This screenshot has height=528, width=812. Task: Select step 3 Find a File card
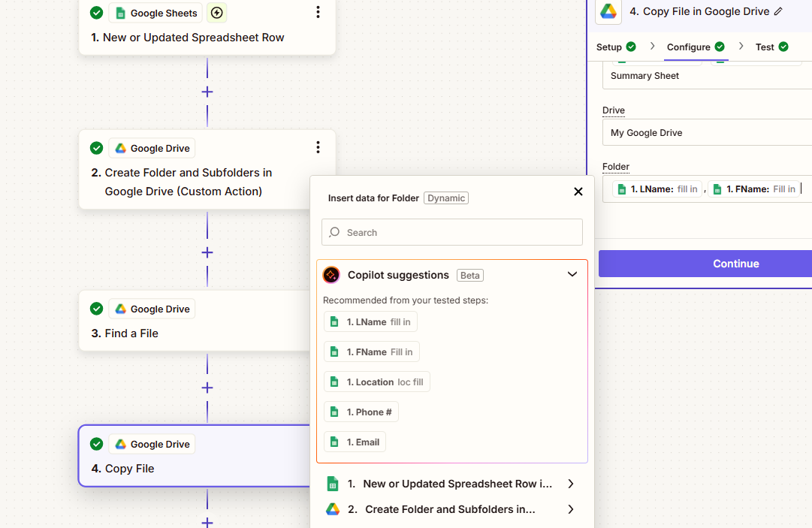(195, 321)
